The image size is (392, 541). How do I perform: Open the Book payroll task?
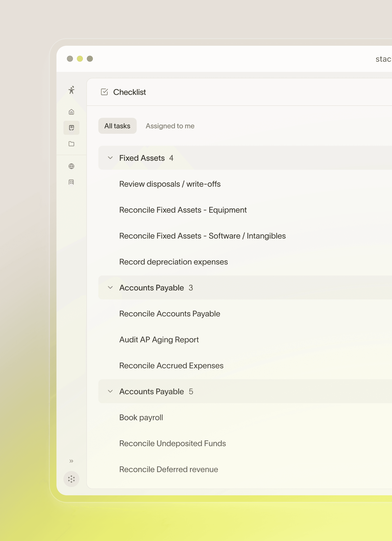[141, 417]
